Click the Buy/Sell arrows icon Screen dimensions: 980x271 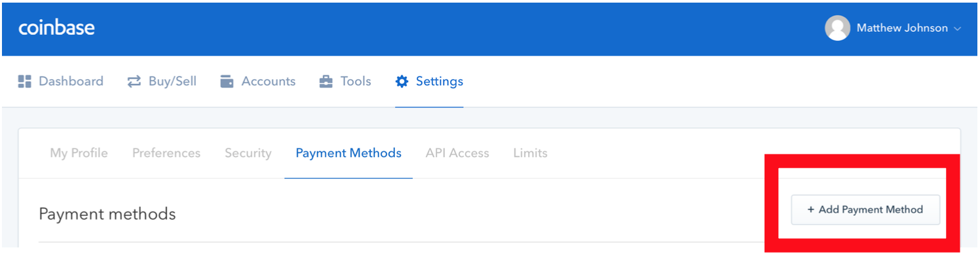point(134,81)
